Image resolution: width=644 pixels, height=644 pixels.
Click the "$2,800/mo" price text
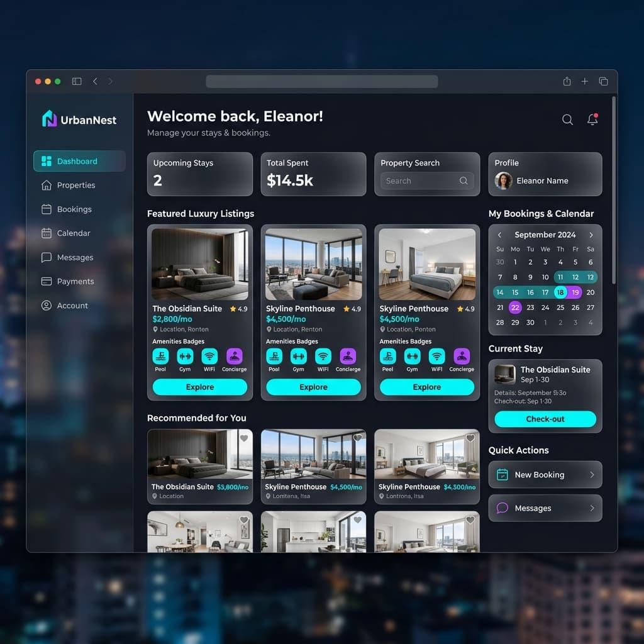click(172, 319)
